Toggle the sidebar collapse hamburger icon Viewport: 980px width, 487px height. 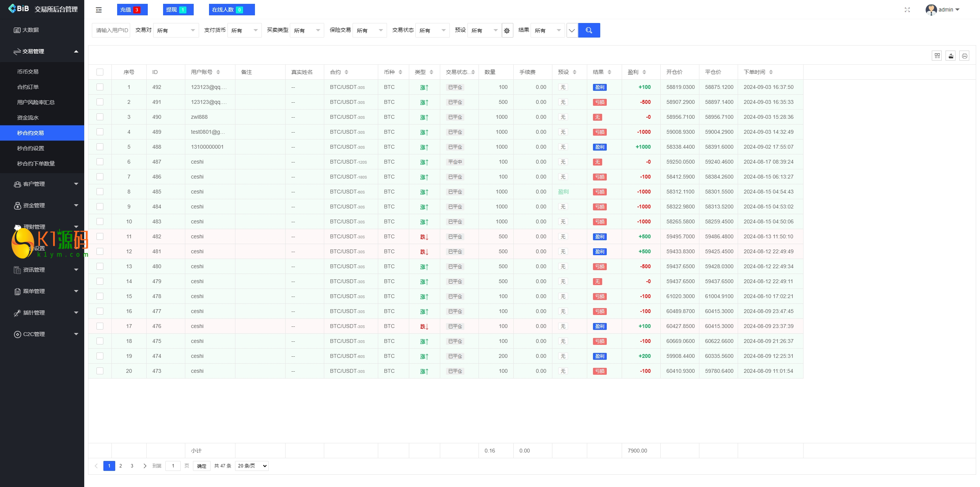[99, 10]
